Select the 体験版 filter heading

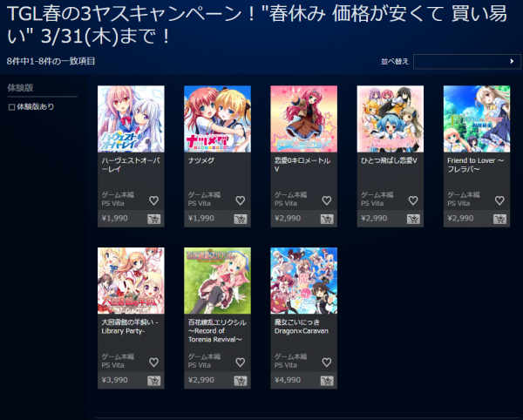click(20, 88)
